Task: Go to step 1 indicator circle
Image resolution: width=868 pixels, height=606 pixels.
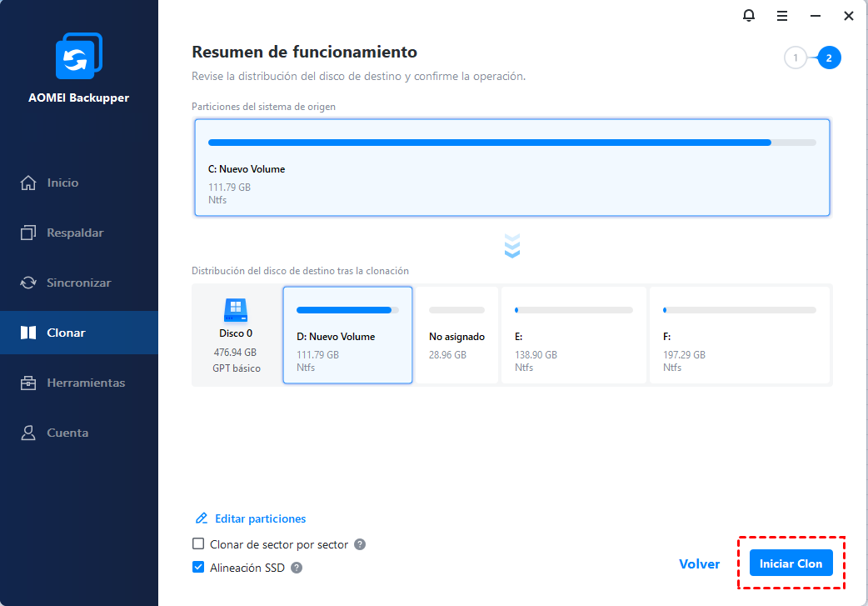Action: click(x=796, y=58)
